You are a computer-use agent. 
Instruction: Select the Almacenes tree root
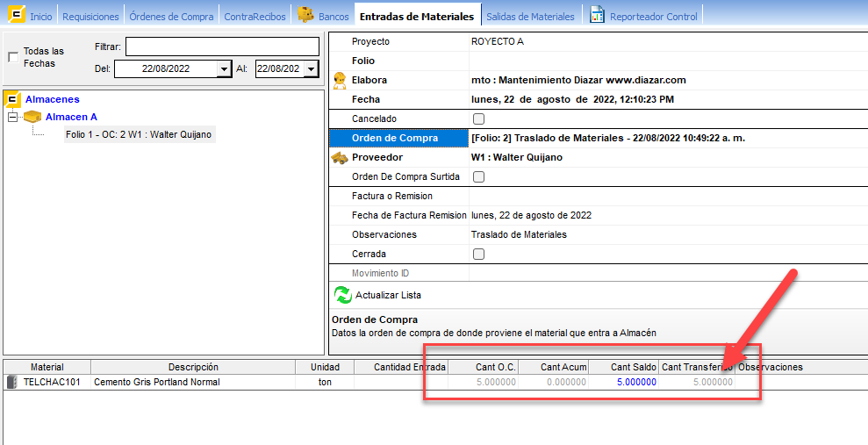pos(53,100)
